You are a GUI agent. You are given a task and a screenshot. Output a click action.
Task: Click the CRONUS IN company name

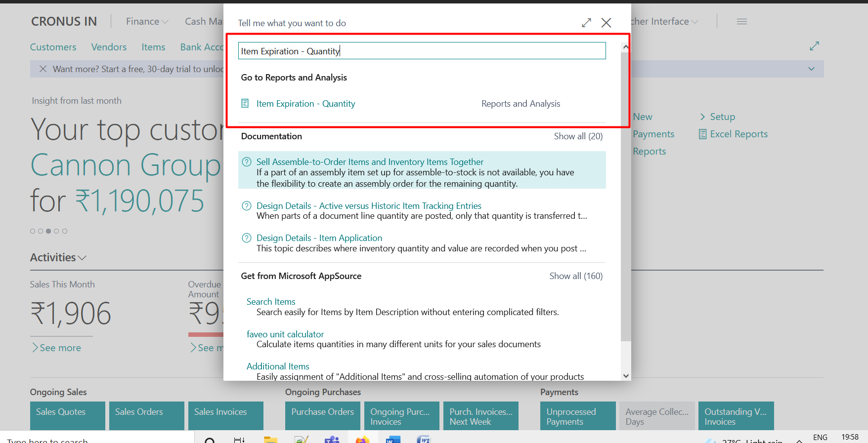coord(64,22)
